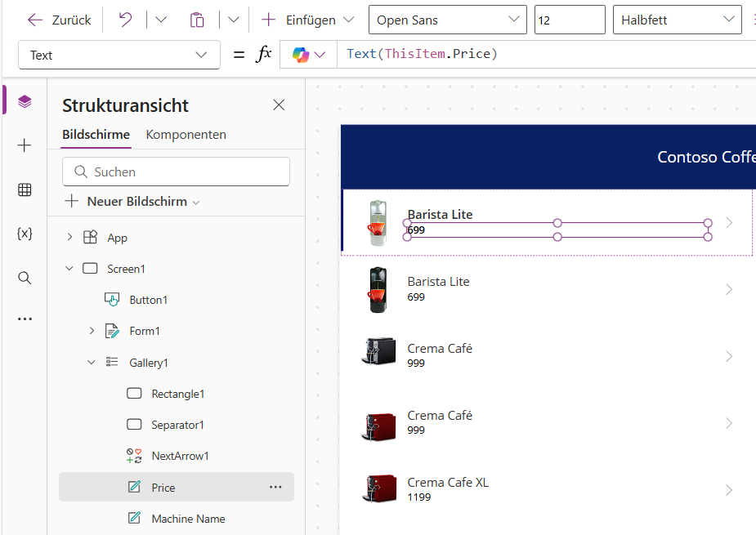This screenshot has height=535, width=756.
Task: Open the ellipsis menu for Price
Action: pos(275,488)
